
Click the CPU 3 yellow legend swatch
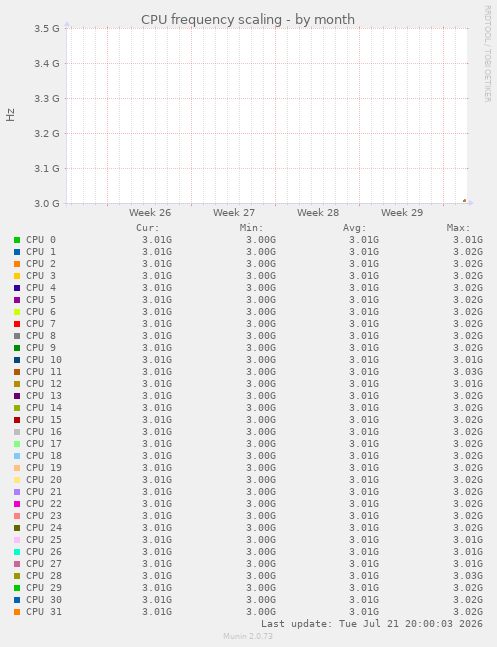pyautogui.click(x=17, y=276)
